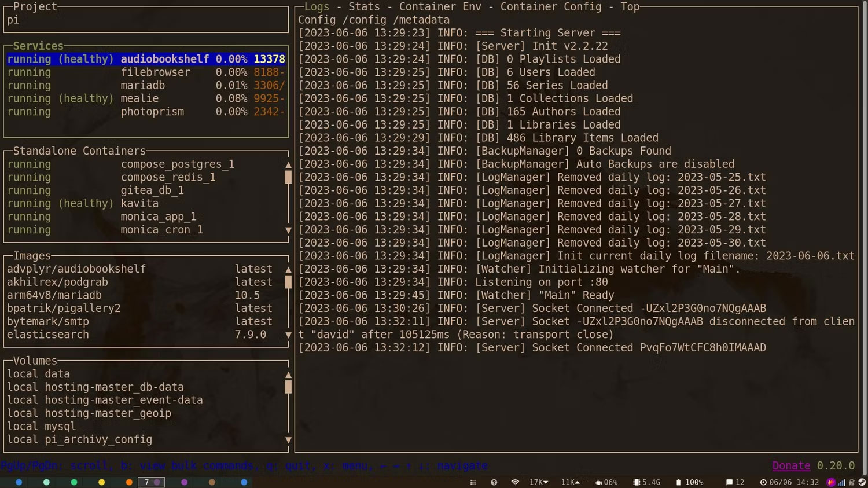Click the Standalone Containers scroll up arrow

[x=288, y=165]
